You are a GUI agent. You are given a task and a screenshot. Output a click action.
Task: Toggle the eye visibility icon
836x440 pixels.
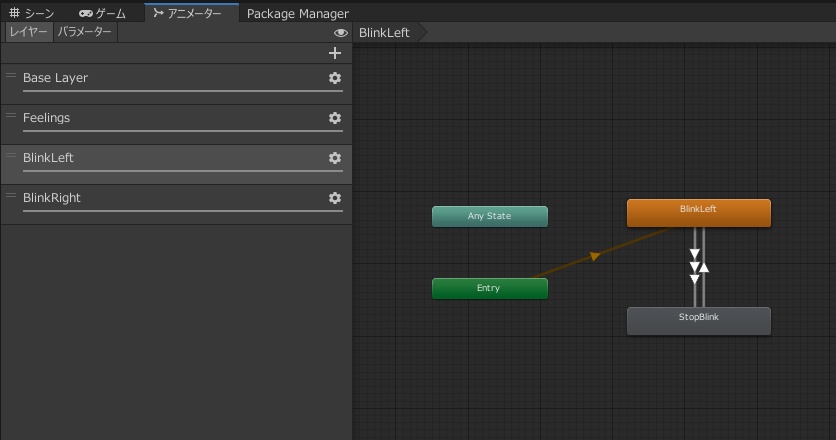341,33
